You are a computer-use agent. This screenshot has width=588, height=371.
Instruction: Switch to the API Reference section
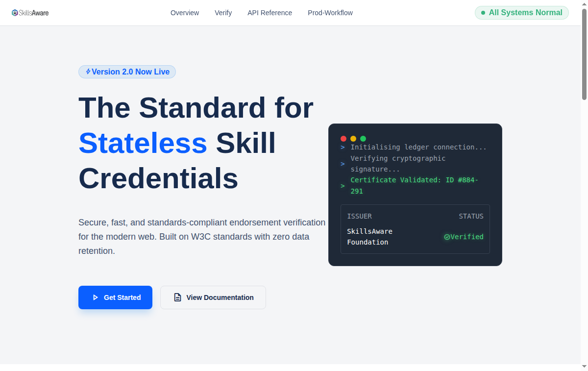click(269, 13)
